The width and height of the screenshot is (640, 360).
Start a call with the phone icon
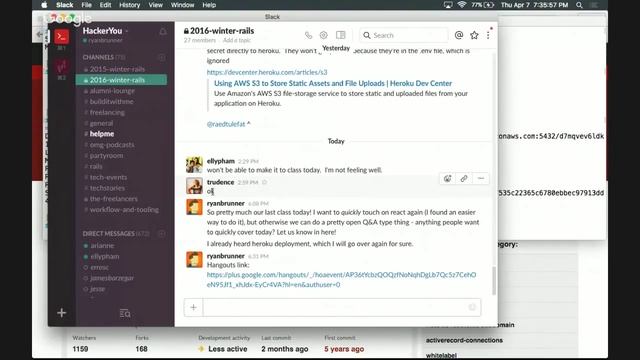308,36
